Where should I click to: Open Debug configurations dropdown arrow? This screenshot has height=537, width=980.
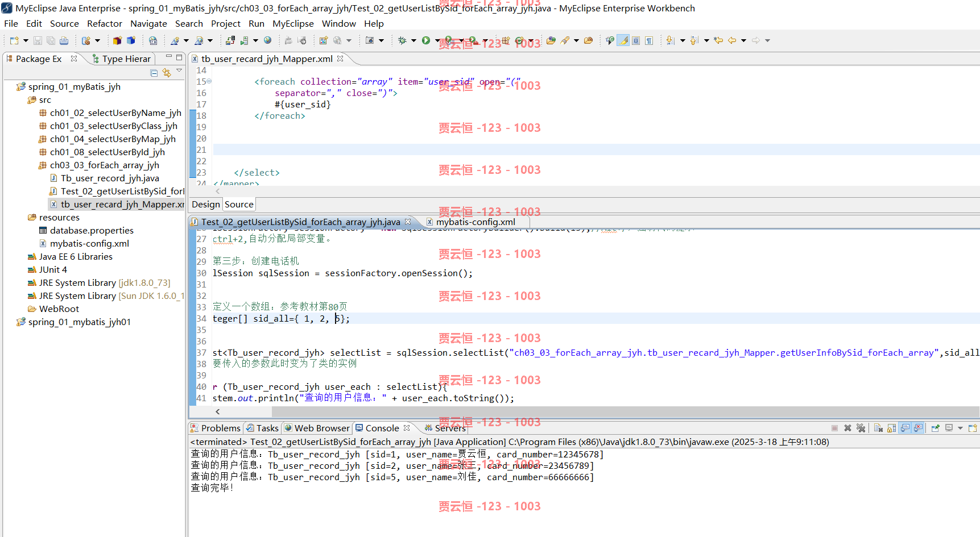[413, 40]
